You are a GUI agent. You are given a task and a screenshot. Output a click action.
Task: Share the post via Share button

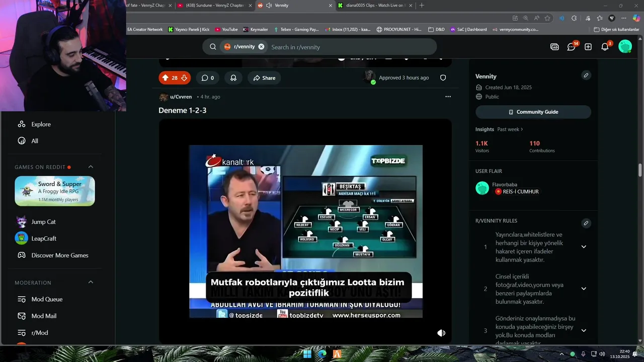[264, 78]
